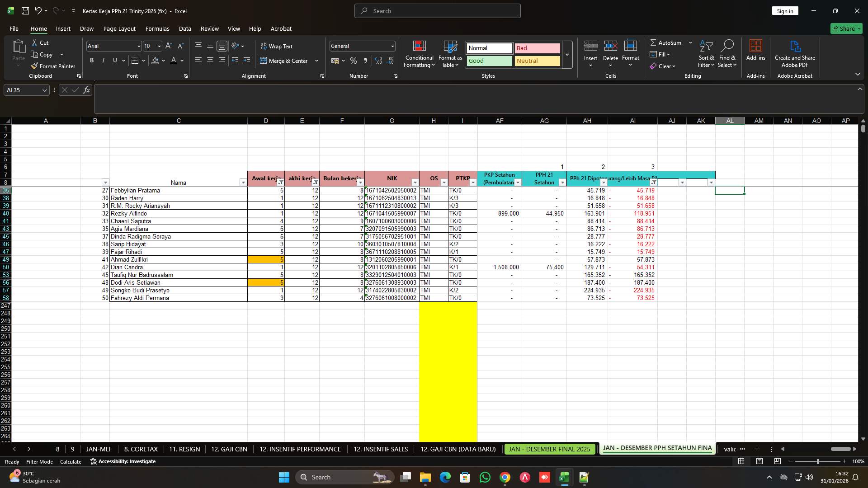Open the filter dropdown on Nama column

pyautogui.click(x=243, y=182)
